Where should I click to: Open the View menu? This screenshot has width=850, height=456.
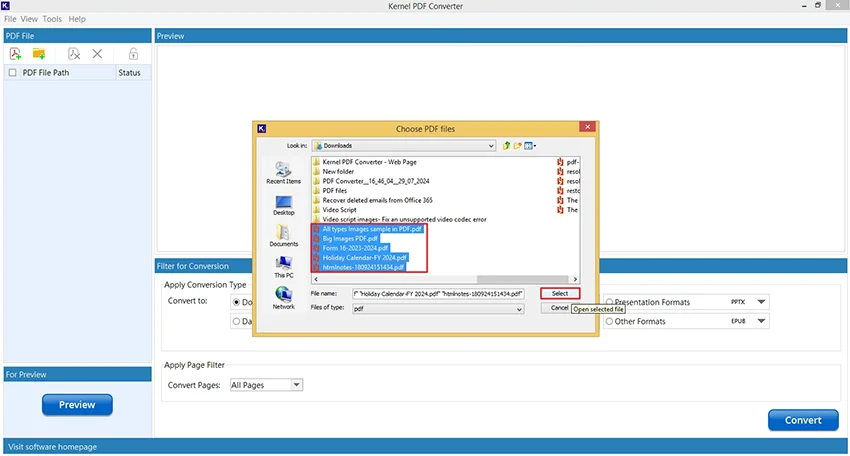(29, 19)
